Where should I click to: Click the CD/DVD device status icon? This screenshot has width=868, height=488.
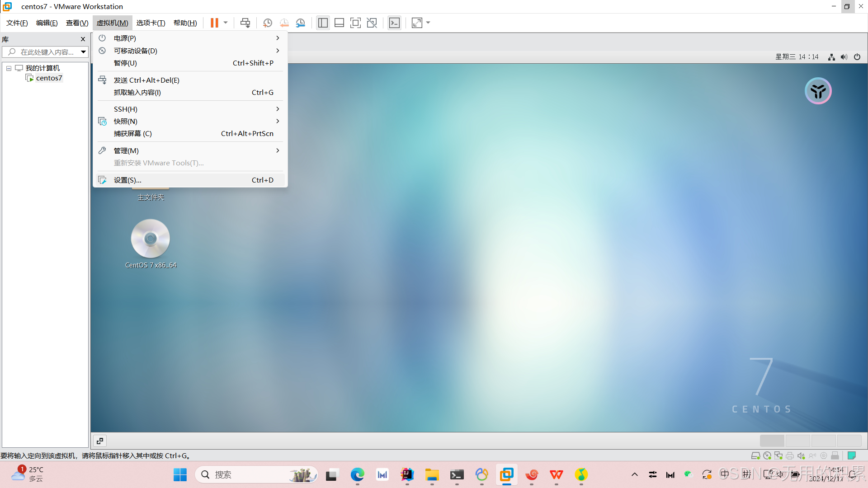point(767,455)
